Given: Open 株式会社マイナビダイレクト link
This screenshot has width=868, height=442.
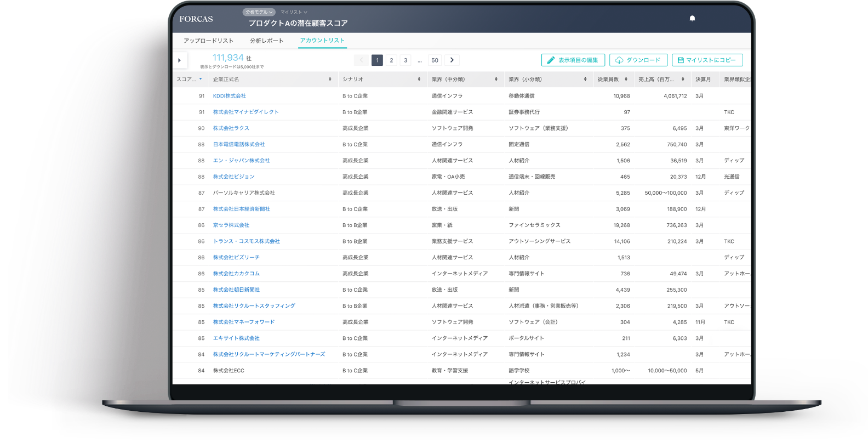Looking at the screenshot, I should pyautogui.click(x=245, y=112).
